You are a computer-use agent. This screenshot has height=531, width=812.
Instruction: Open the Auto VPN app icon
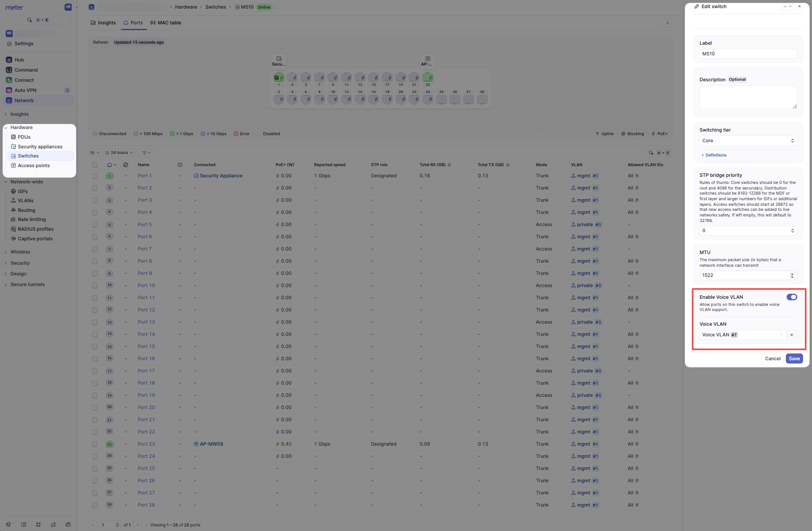(x=9, y=90)
